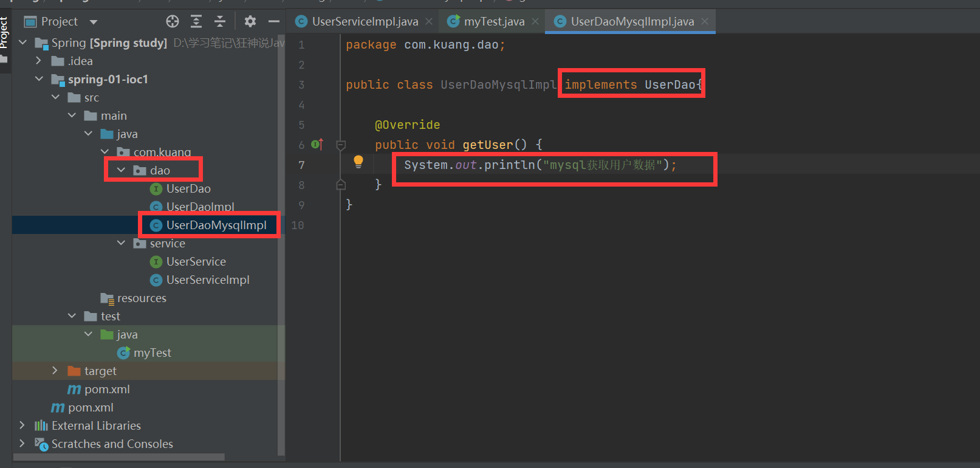The width and height of the screenshot is (980, 468).
Task: Expand the target folder
Action: [55, 371]
